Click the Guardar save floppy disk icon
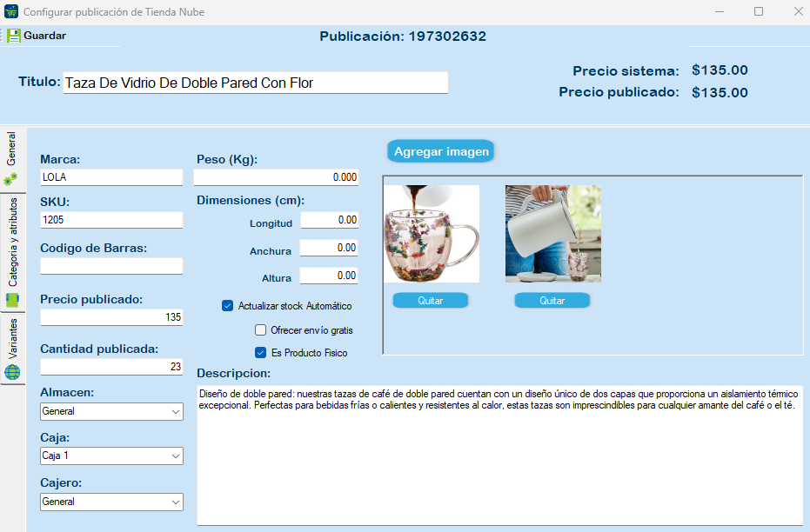Viewport: 810px width, 532px height. tap(14, 36)
